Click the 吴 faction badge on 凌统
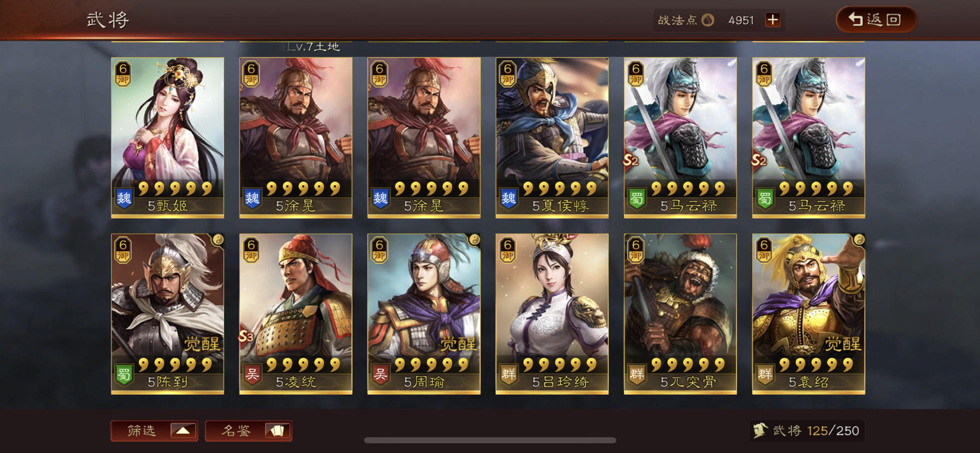The height and width of the screenshot is (453, 980). [x=252, y=374]
